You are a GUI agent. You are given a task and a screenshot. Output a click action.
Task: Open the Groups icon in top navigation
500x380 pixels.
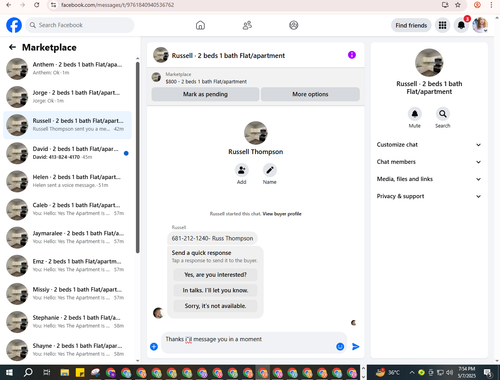coord(294,25)
